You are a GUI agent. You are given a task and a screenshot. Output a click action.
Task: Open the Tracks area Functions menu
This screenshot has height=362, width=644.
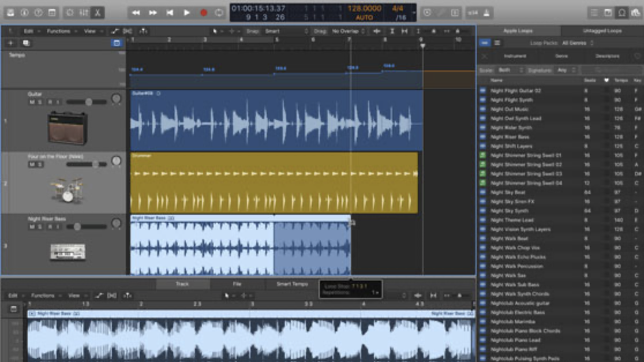[61, 31]
